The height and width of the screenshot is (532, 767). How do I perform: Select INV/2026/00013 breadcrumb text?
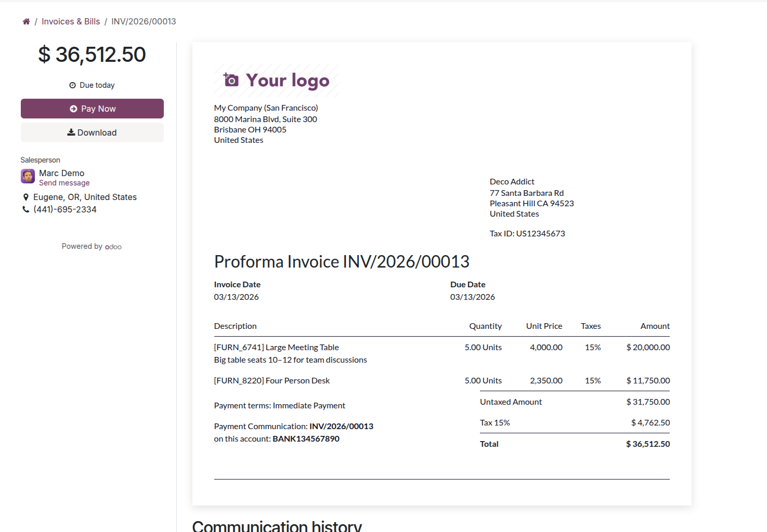(144, 21)
